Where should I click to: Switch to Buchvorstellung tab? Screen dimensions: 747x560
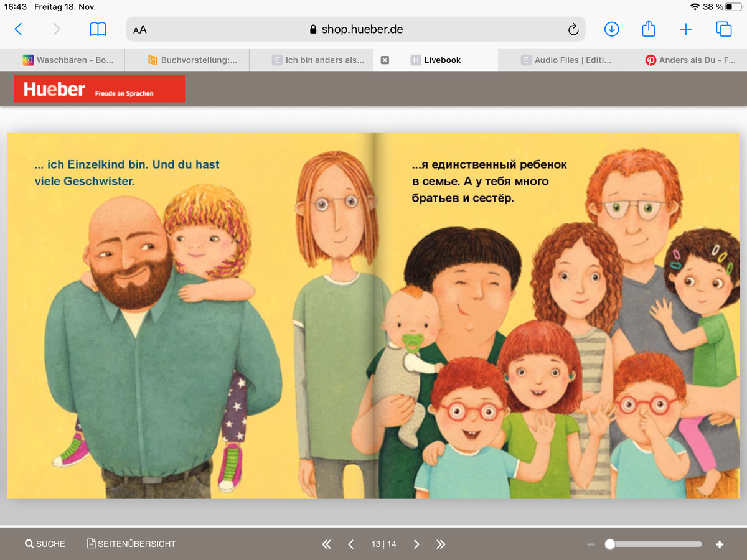pos(187,60)
